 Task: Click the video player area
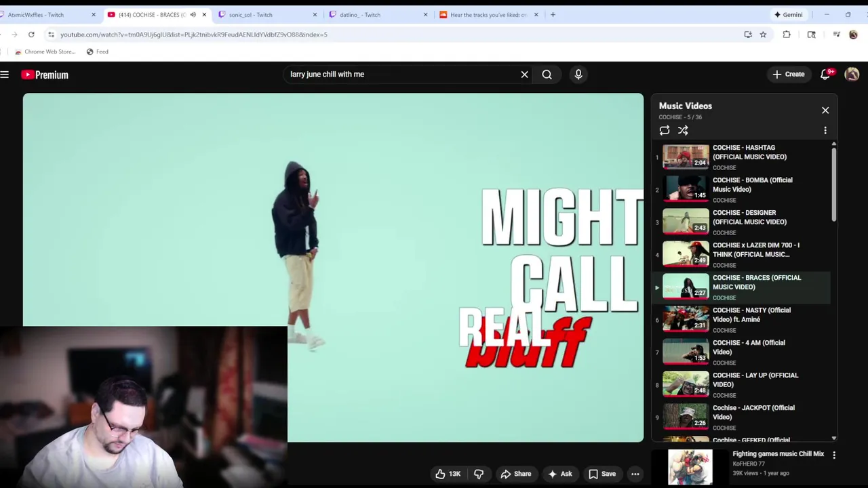pos(333,267)
